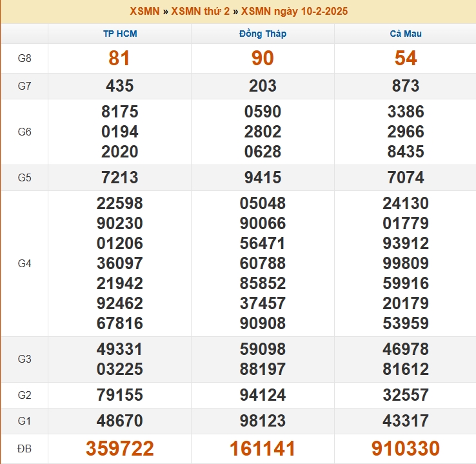This screenshot has width=476, height=464.
Task: Click G4 number 53959
Action: (x=406, y=323)
